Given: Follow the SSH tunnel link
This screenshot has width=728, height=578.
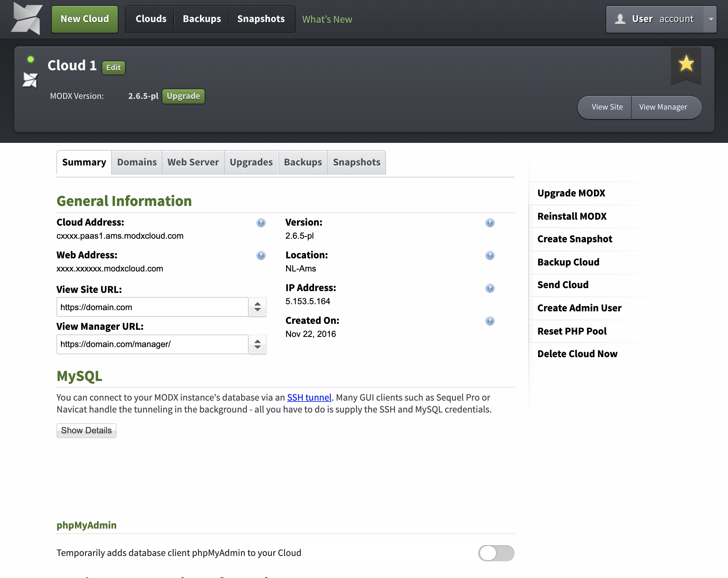Looking at the screenshot, I should pyautogui.click(x=309, y=398).
